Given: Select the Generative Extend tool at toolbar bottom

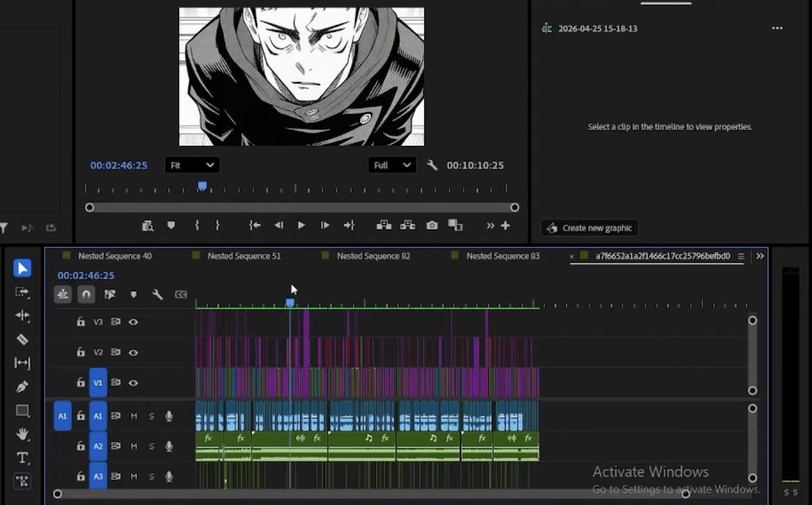Looking at the screenshot, I should [22, 481].
